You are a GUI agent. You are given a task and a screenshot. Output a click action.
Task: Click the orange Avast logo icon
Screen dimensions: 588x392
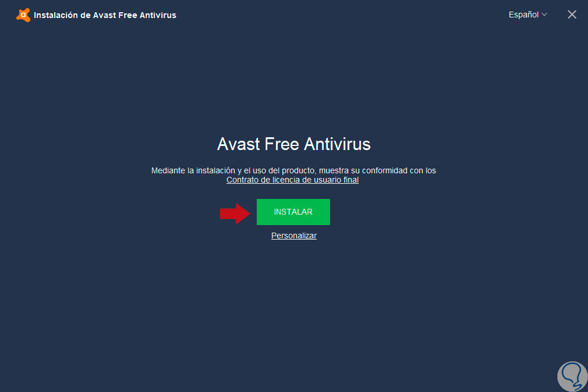click(x=23, y=15)
